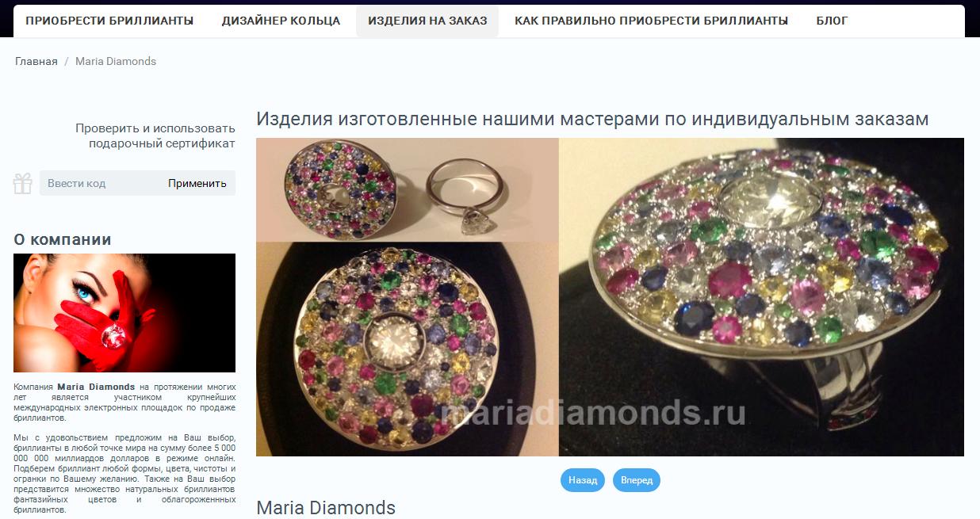Open the Приобрести бриллианты menu item

click(109, 21)
